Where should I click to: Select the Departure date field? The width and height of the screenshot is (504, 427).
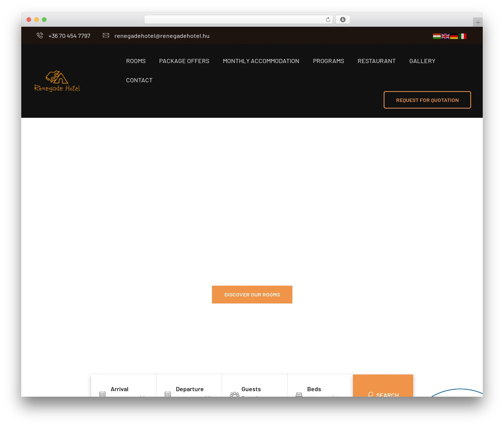189,386
